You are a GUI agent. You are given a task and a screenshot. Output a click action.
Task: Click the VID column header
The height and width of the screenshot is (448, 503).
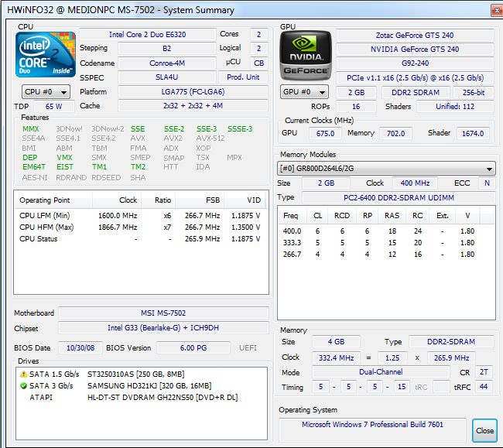click(x=245, y=200)
